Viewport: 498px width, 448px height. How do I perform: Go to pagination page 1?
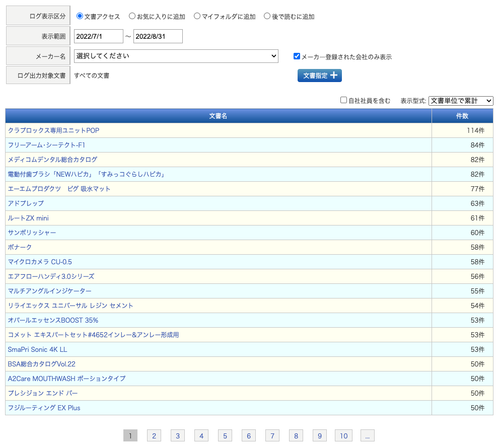[x=130, y=435]
